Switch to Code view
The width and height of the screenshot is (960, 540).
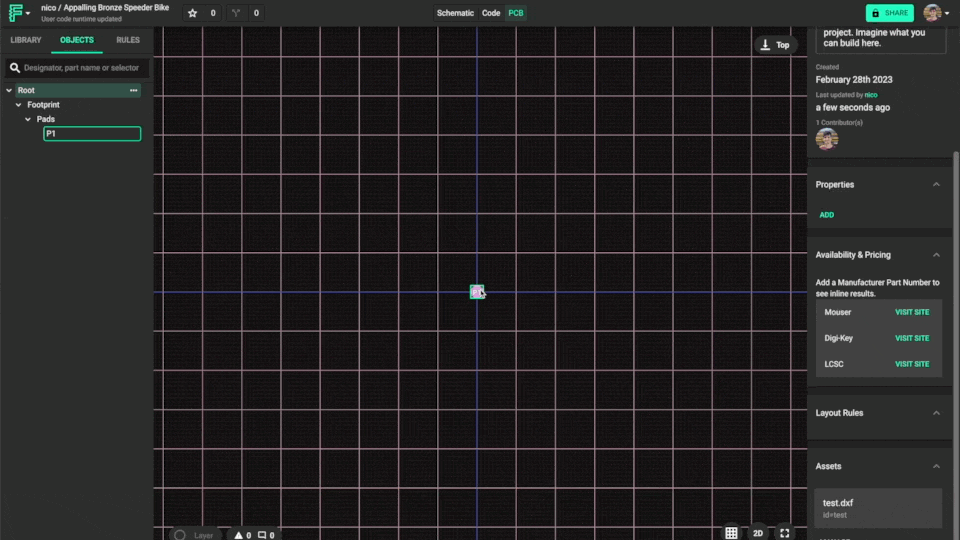point(490,13)
